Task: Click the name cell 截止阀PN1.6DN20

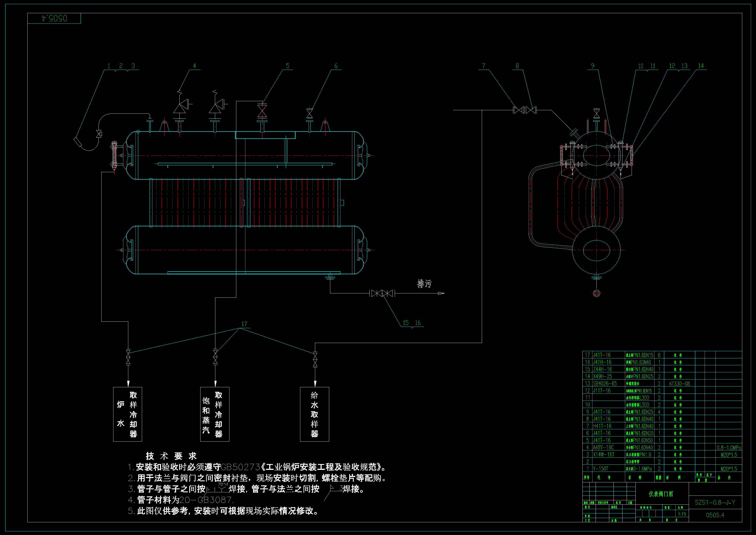Action: coord(639,433)
